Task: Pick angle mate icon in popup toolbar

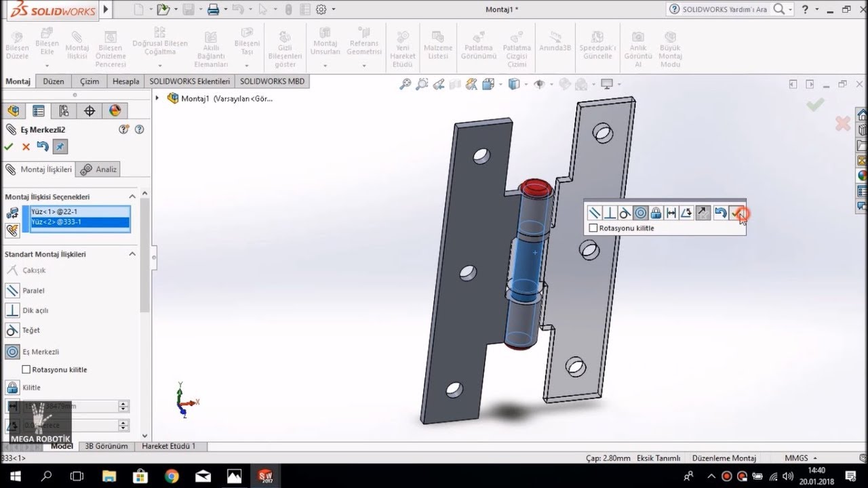Action: pyautogui.click(x=686, y=213)
